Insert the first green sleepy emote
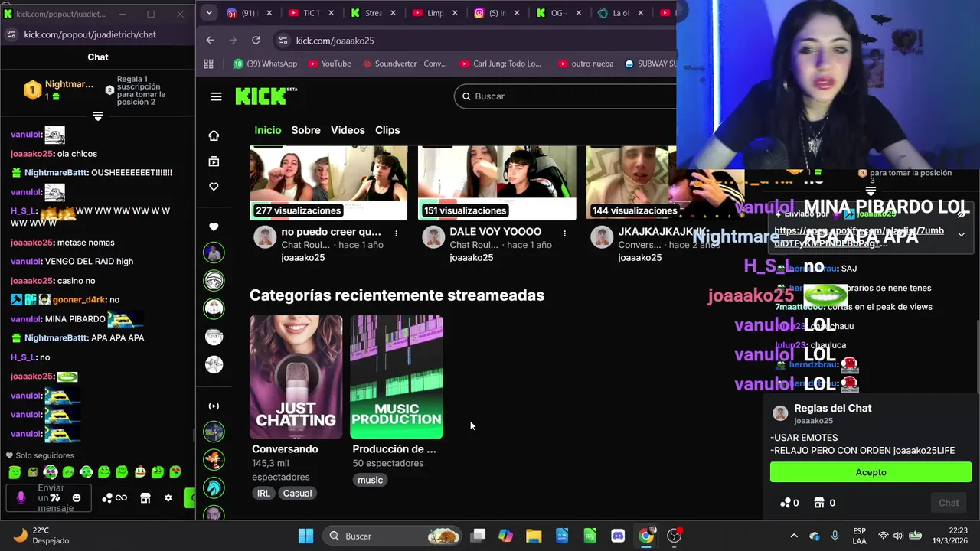The height and width of the screenshot is (551, 980). pos(15,472)
